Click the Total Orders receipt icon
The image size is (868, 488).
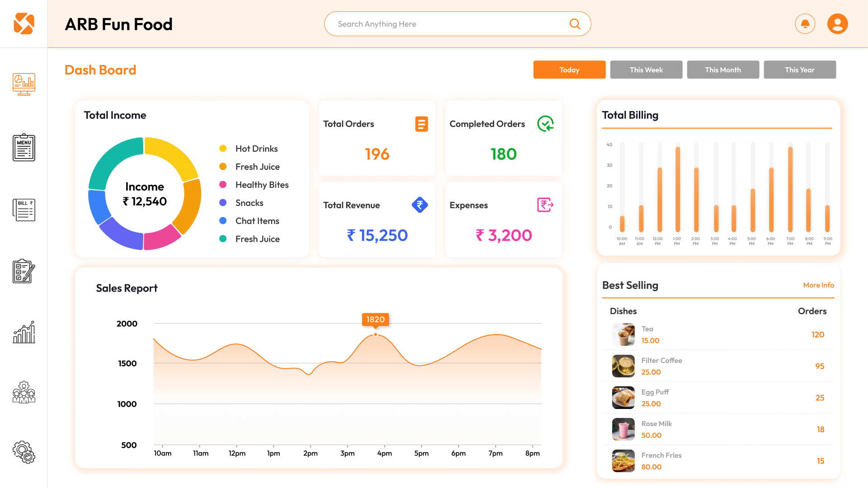coord(422,124)
